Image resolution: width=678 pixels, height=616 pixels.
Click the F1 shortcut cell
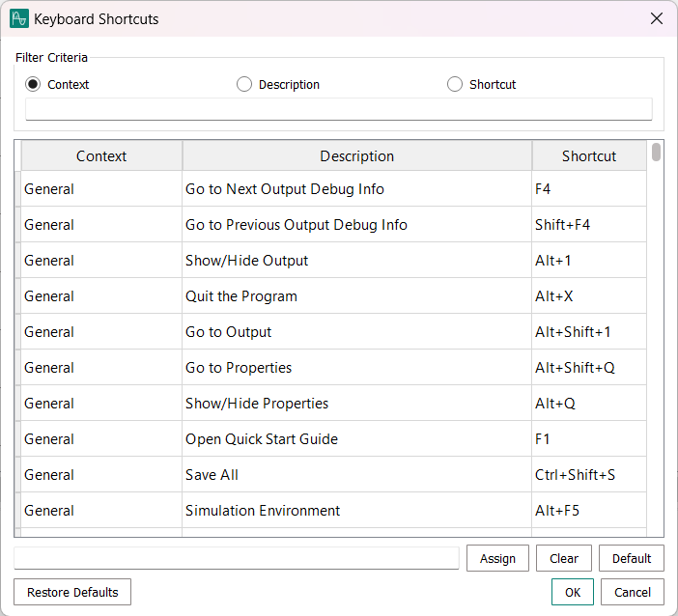589,439
